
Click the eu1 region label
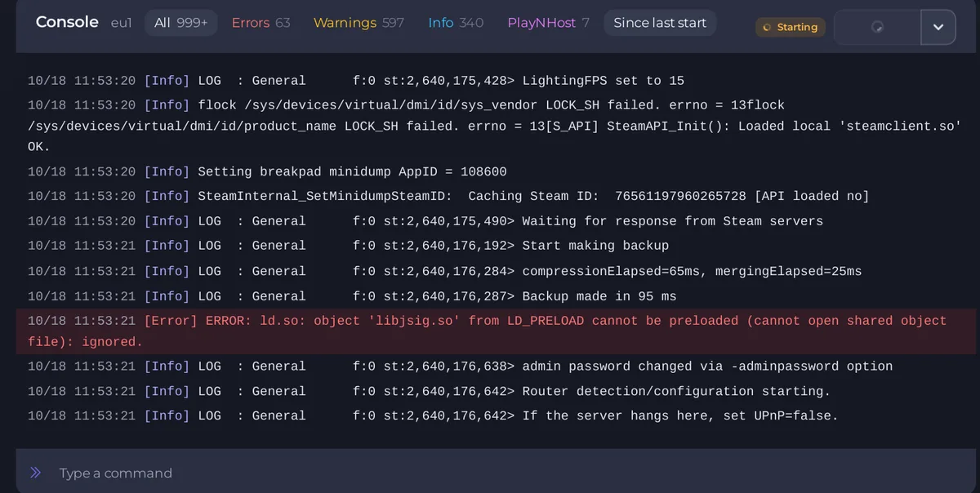(x=121, y=24)
